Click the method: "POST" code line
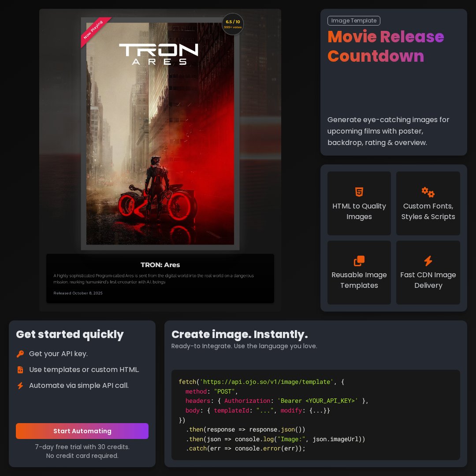The image size is (476, 476). 212,392
